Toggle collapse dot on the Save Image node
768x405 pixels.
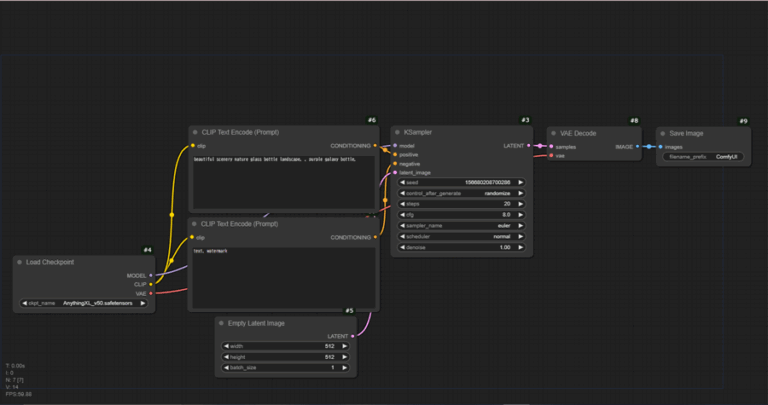pyautogui.click(x=662, y=132)
